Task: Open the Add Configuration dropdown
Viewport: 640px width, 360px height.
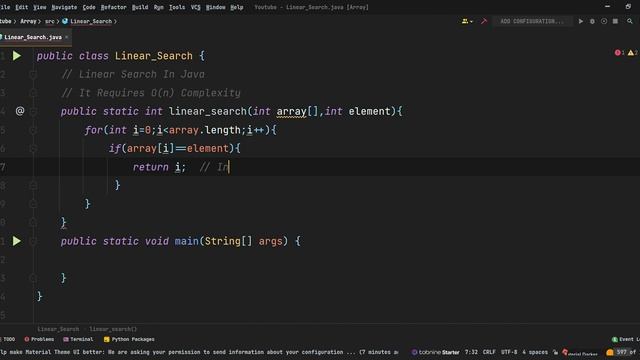Action: point(532,21)
